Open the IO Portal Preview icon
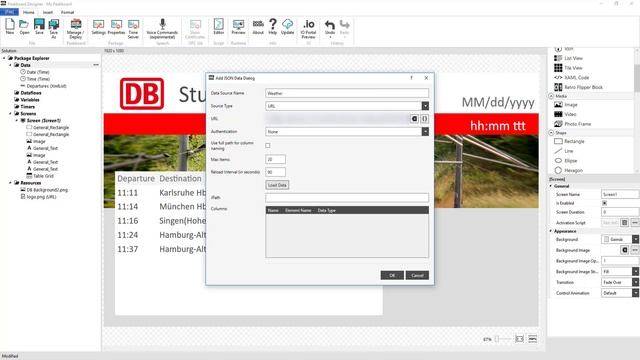The width and height of the screenshot is (640, 360). (309, 24)
